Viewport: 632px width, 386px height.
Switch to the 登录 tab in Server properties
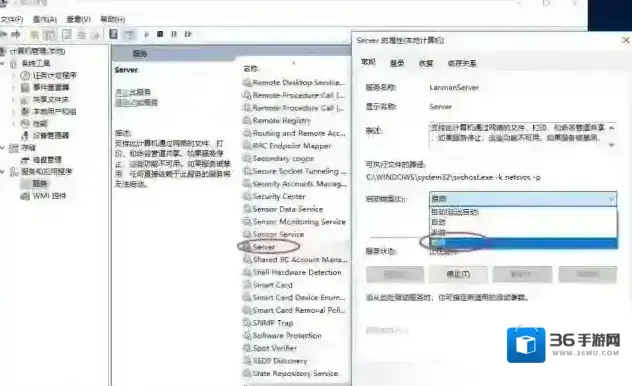tap(397, 63)
